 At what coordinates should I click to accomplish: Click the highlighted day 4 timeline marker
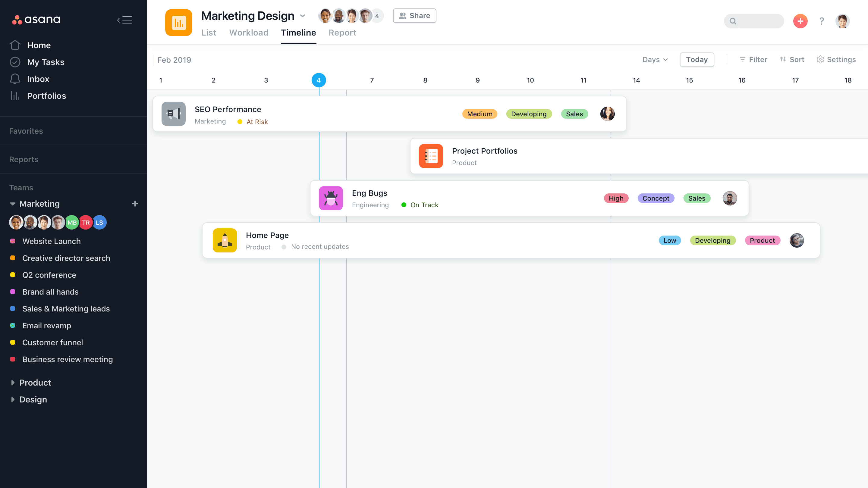(319, 80)
